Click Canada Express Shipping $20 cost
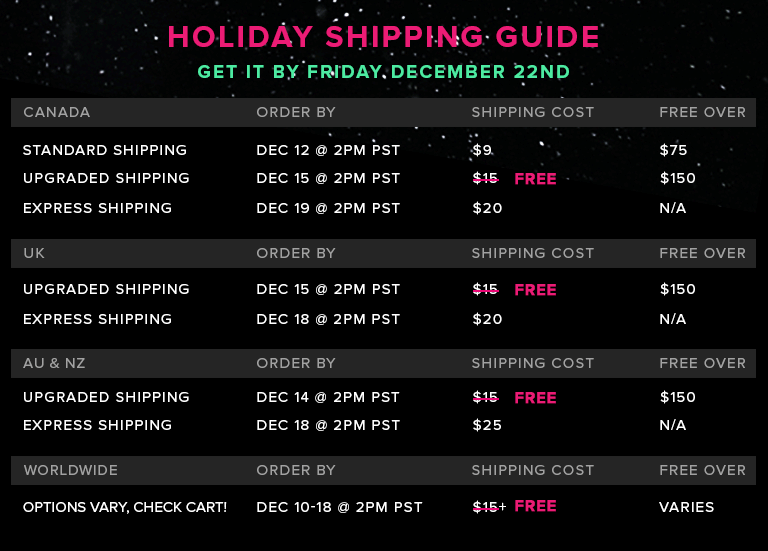Image resolution: width=768 pixels, height=551 pixels. coord(487,208)
